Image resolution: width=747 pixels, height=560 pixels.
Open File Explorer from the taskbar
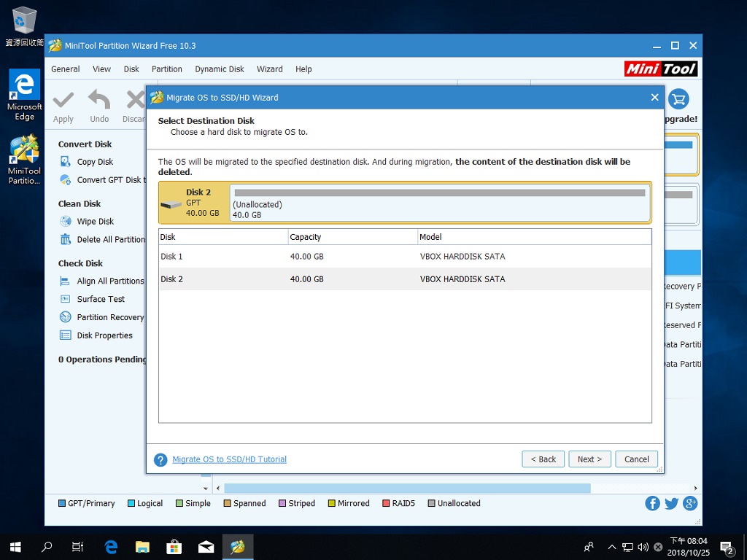tap(142, 547)
